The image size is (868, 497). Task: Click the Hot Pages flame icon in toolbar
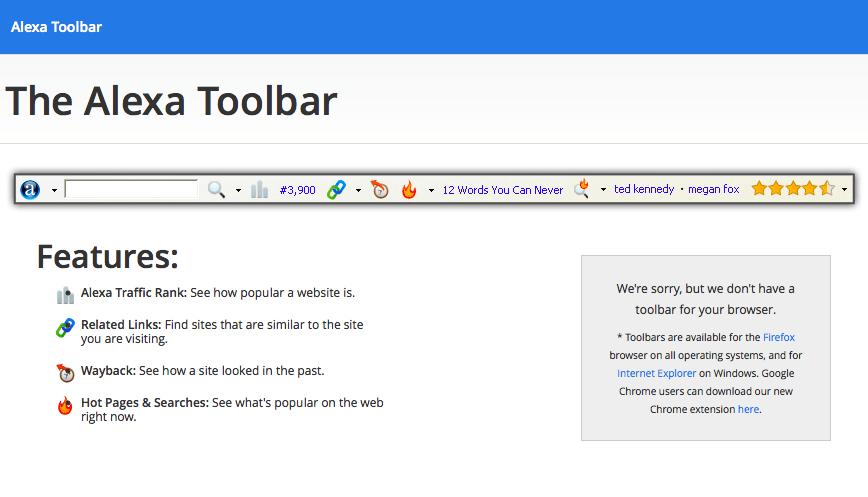coord(409,189)
